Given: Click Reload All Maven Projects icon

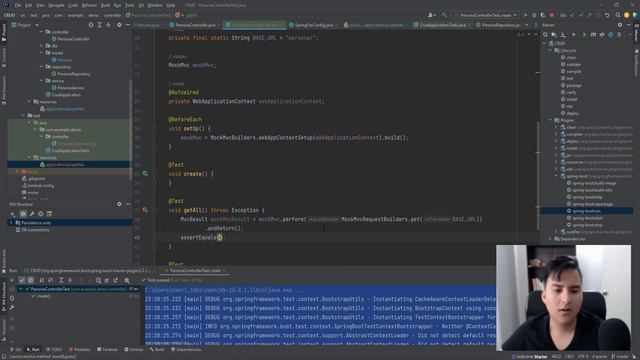Looking at the screenshot, I should [x=545, y=35].
